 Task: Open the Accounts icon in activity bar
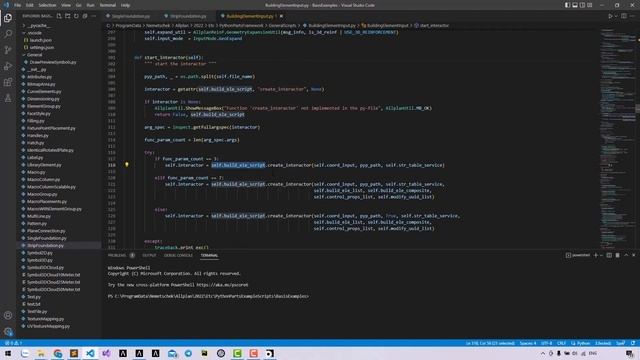(8, 315)
